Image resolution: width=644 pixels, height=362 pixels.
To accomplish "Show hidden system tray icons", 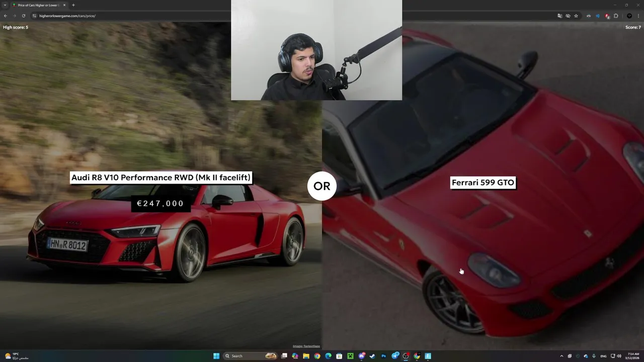I will pyautogui.click(x=561, y=356).
